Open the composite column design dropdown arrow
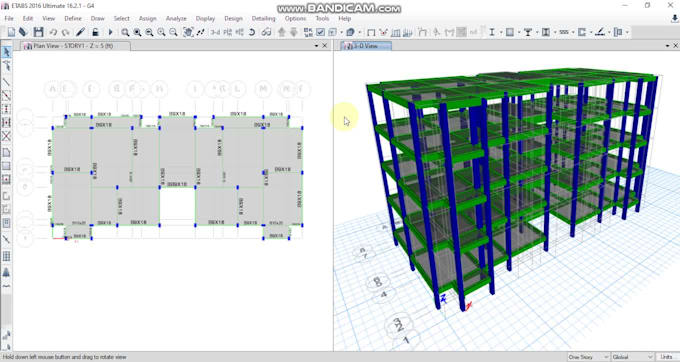Screen dimensions: 680x362 [555, 33]
